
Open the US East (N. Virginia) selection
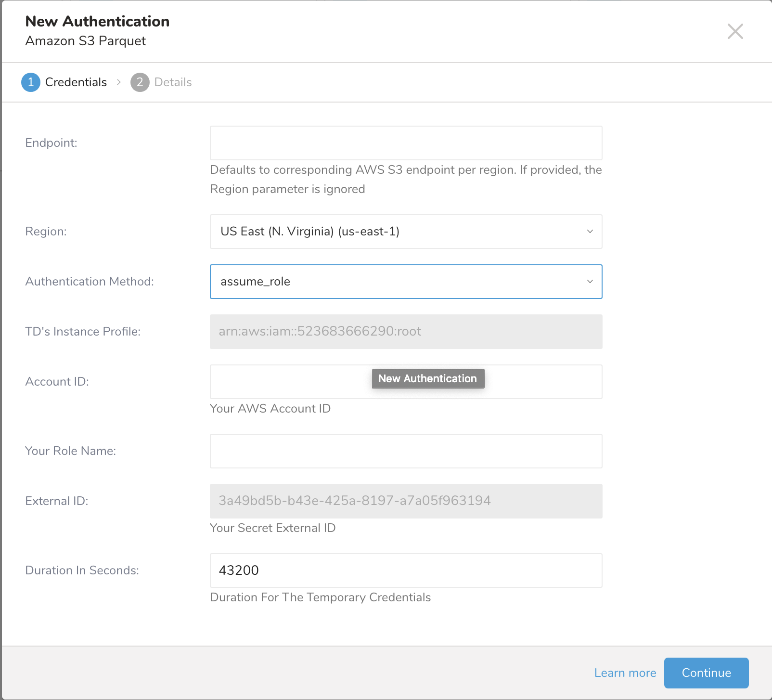(x=310, y=232)
